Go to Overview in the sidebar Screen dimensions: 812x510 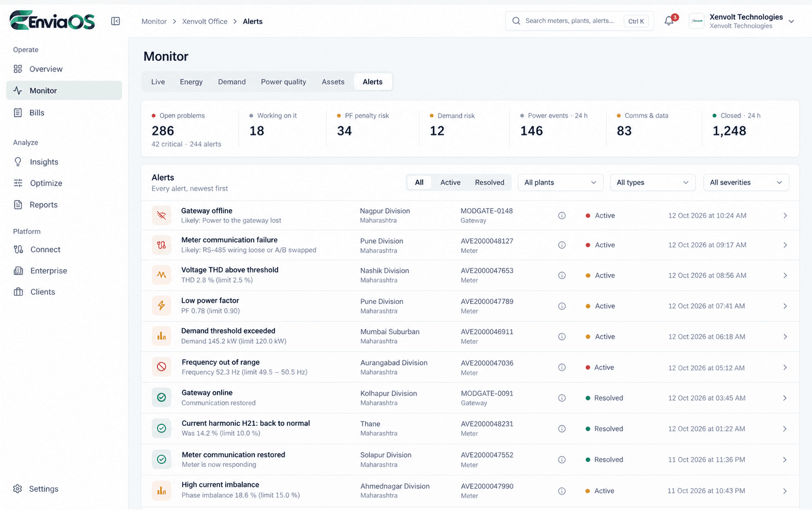tap(64, 69)
